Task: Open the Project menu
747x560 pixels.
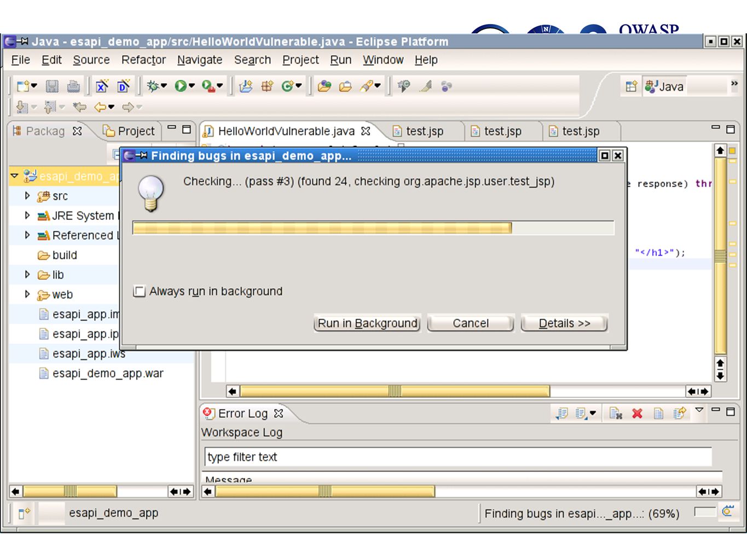Action: point(300,60)
